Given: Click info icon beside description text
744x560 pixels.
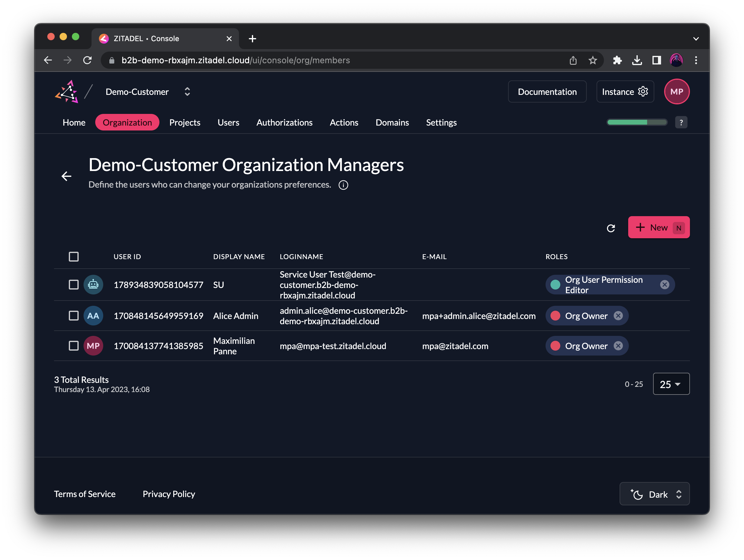Looking at the screenshot, I should 343,185.
